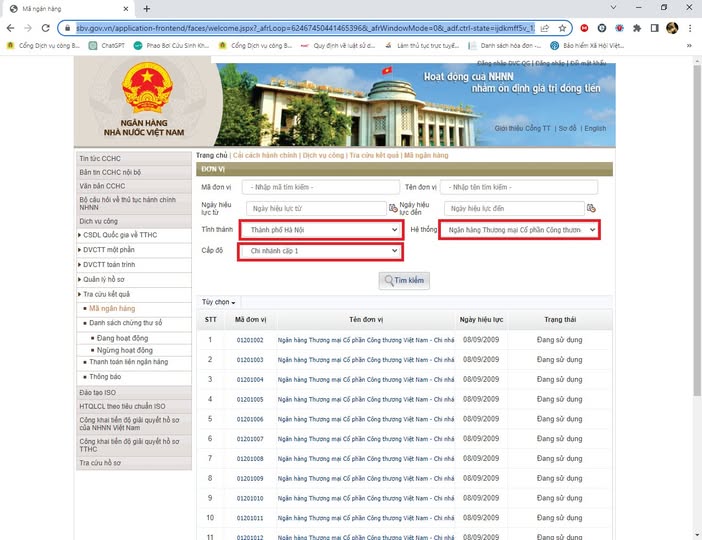Toggle the browser side panel icon
The image size is (702, 540).
654,28
